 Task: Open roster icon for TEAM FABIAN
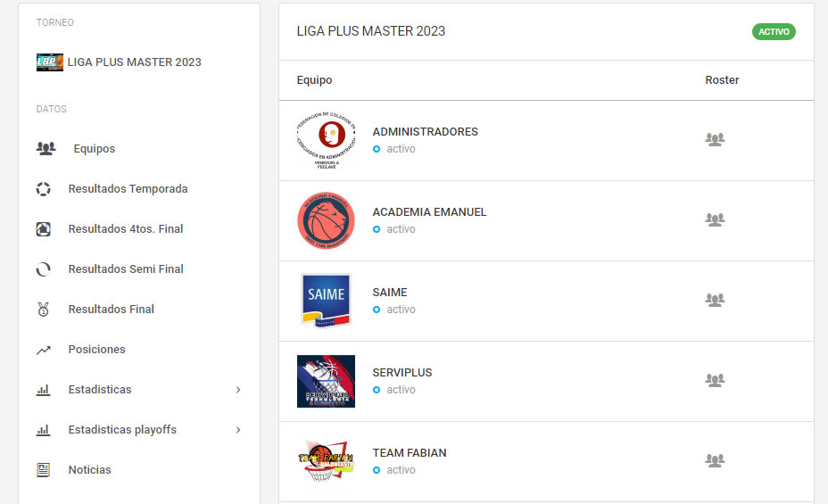tap(715, 460)
